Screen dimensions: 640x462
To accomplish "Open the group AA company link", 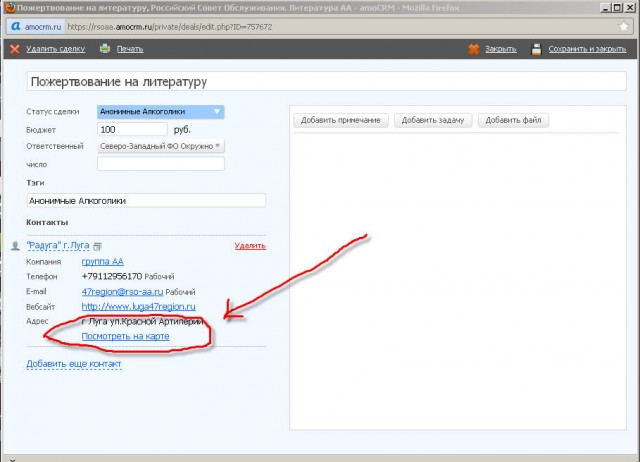I will click(102, 261).
